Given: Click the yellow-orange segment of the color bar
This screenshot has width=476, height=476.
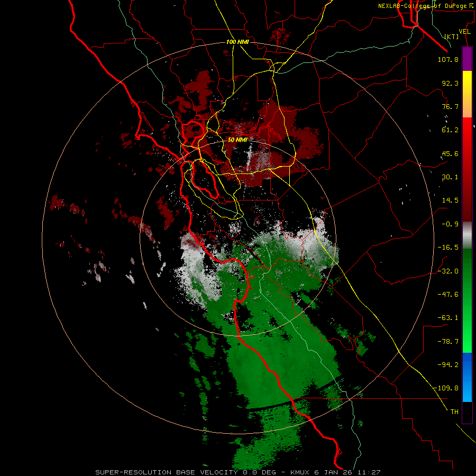Looking at the screenshot, I should (467, 94).
